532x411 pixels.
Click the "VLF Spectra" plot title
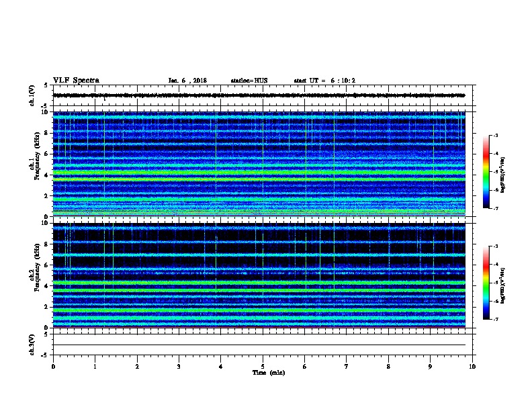(x=76, y=81)
